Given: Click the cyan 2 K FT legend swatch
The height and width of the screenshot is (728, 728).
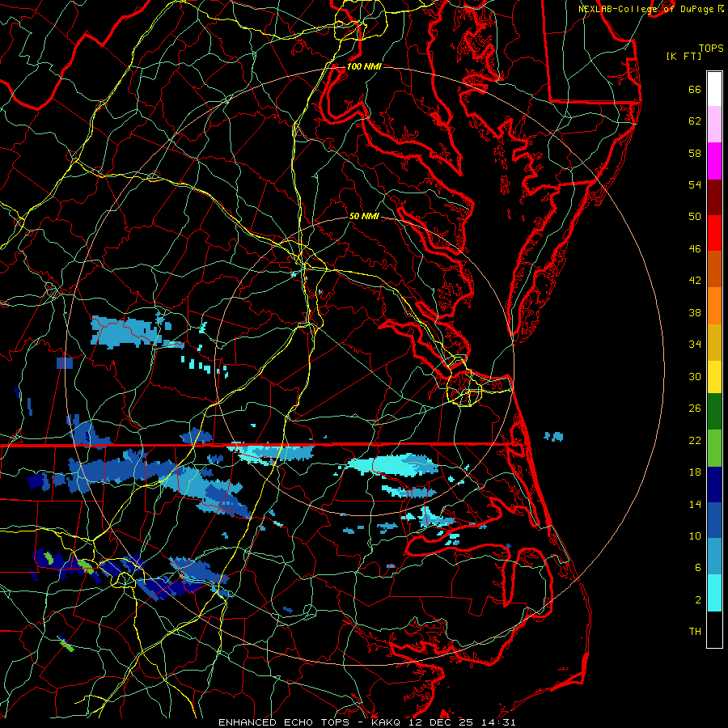Looking at the screenshot, I should tap(714, 593).
